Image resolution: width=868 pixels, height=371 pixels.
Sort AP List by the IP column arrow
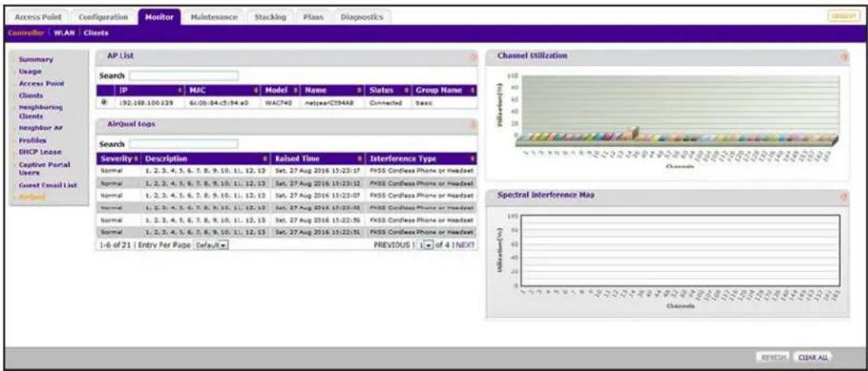pos(180,90)
